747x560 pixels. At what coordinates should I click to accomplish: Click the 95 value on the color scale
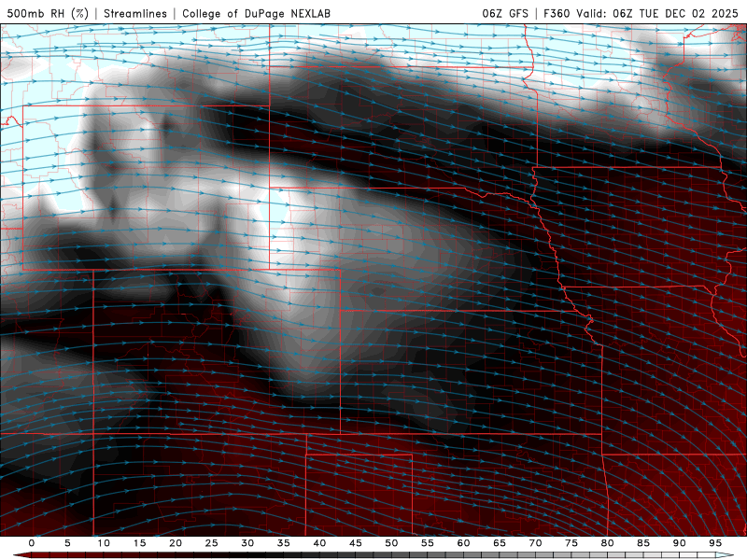tap(715, 543)
